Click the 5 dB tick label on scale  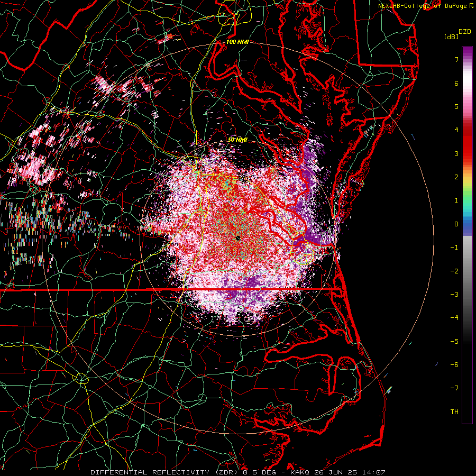456,106
